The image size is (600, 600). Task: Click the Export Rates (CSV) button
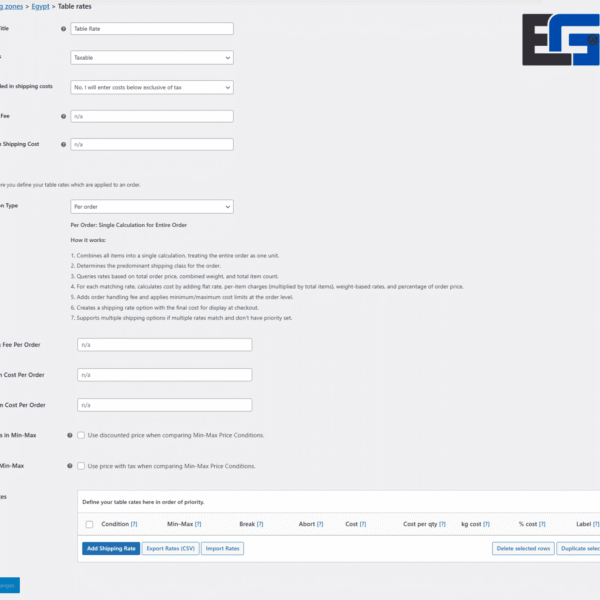click(170, 548)
